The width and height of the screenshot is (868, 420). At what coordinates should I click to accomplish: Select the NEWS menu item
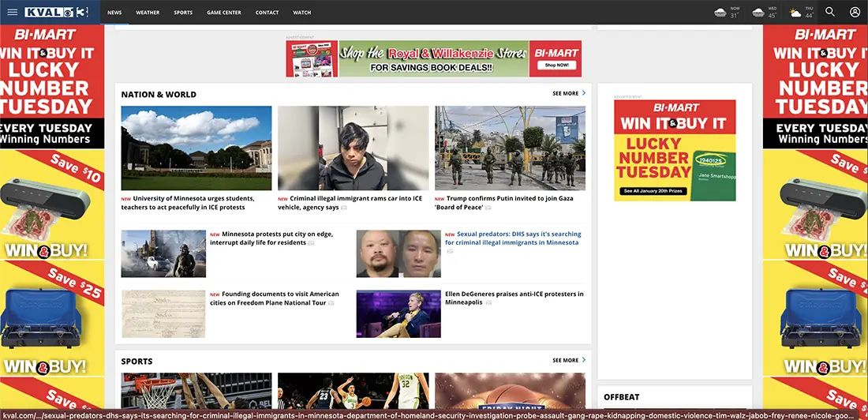[x=114, y=12]
